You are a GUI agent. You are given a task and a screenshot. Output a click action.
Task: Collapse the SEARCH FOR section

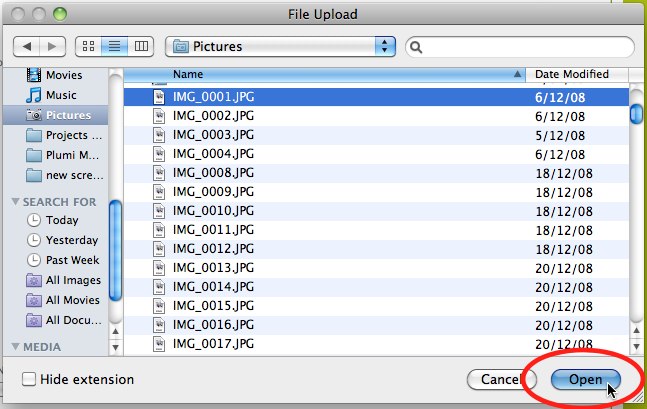(x=16, y=202)
